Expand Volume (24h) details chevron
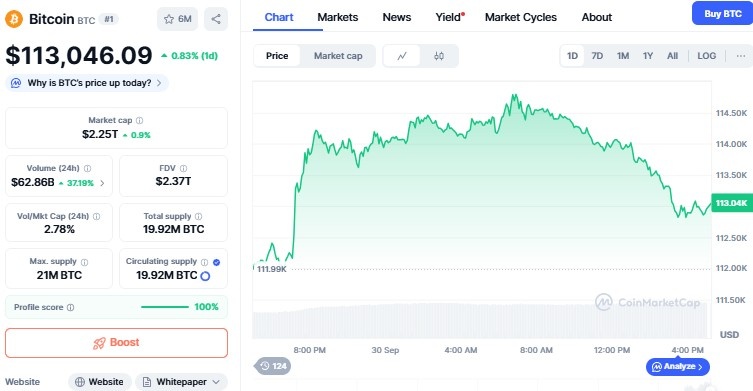Viewport: 753px width, 391px height. 102,183
